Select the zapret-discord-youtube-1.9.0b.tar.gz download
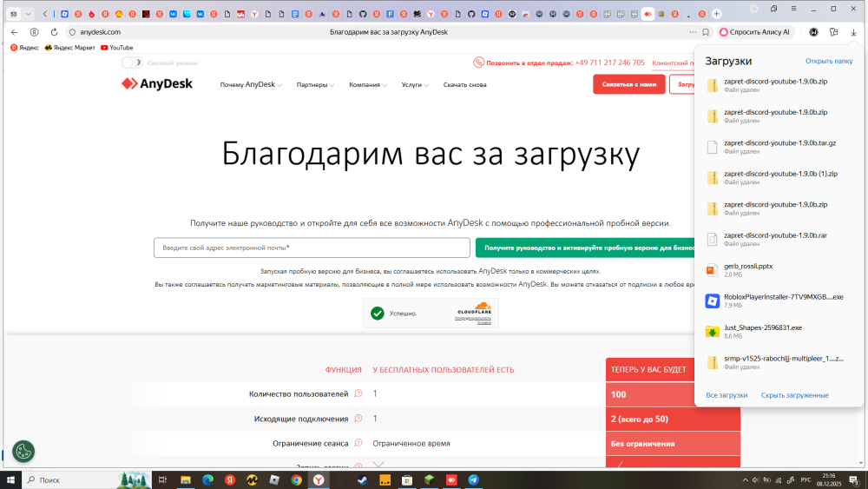This screenshot has height=489, width=868. [779, 147]
